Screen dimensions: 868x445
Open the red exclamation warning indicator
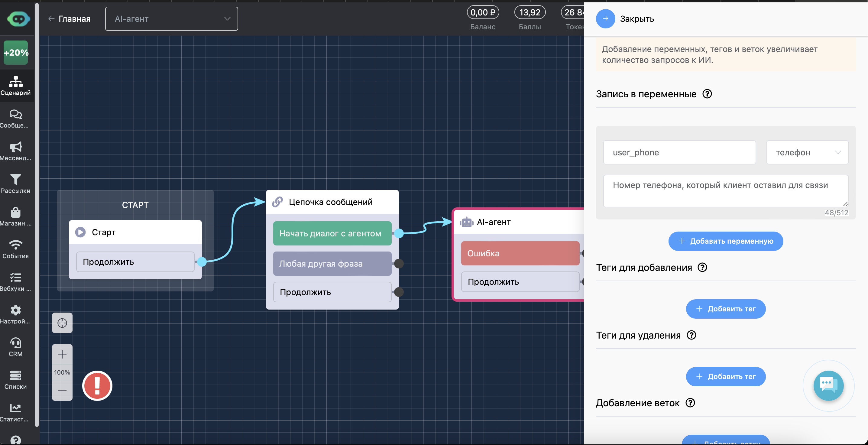pyautogui.click(x=97, y=386)
